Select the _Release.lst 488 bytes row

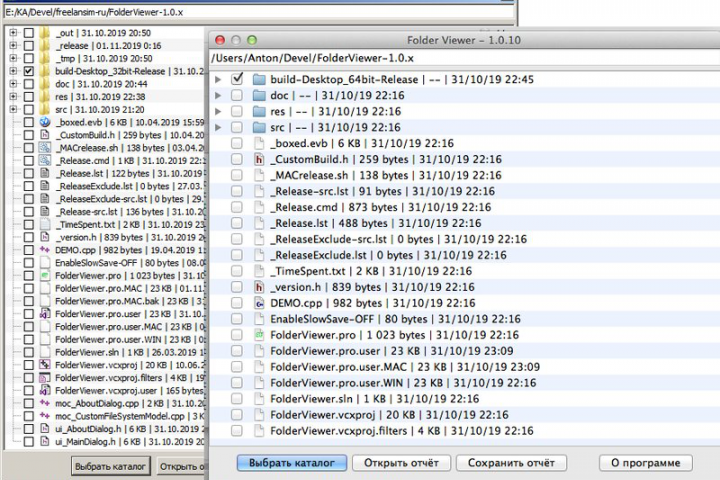465,223
